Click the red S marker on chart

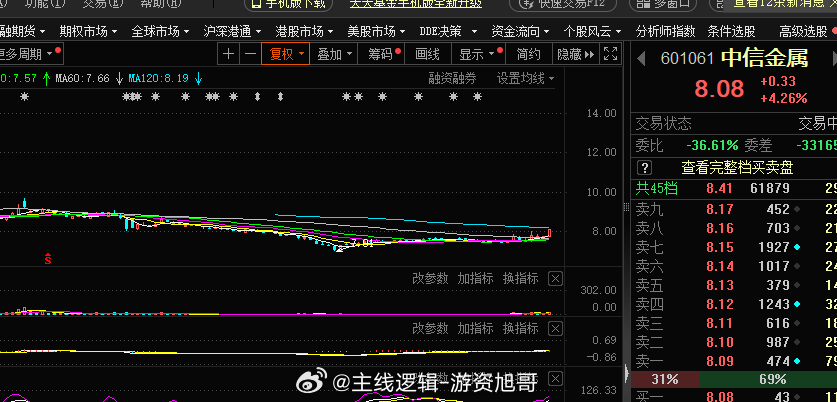(x=48, y=259)
